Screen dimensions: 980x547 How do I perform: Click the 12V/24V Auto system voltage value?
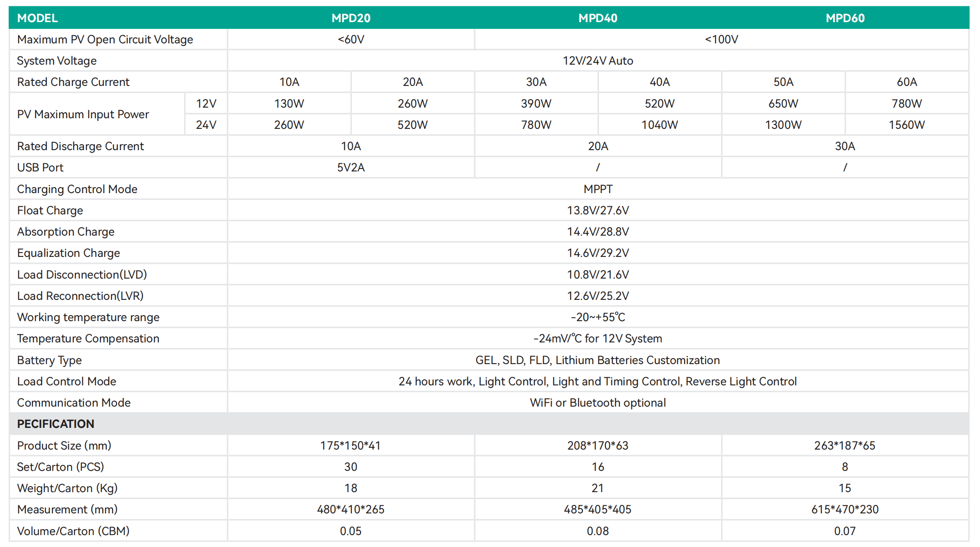click(x=598, y=61)
